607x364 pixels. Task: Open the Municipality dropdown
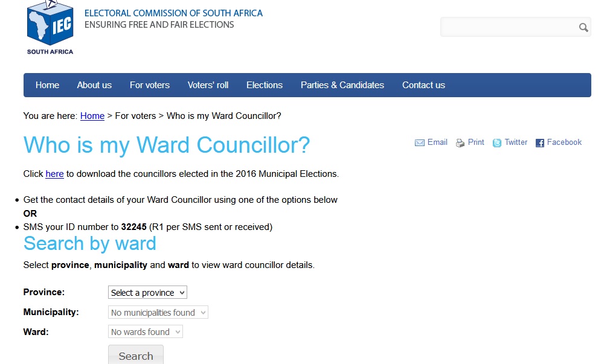pos(158,313)
